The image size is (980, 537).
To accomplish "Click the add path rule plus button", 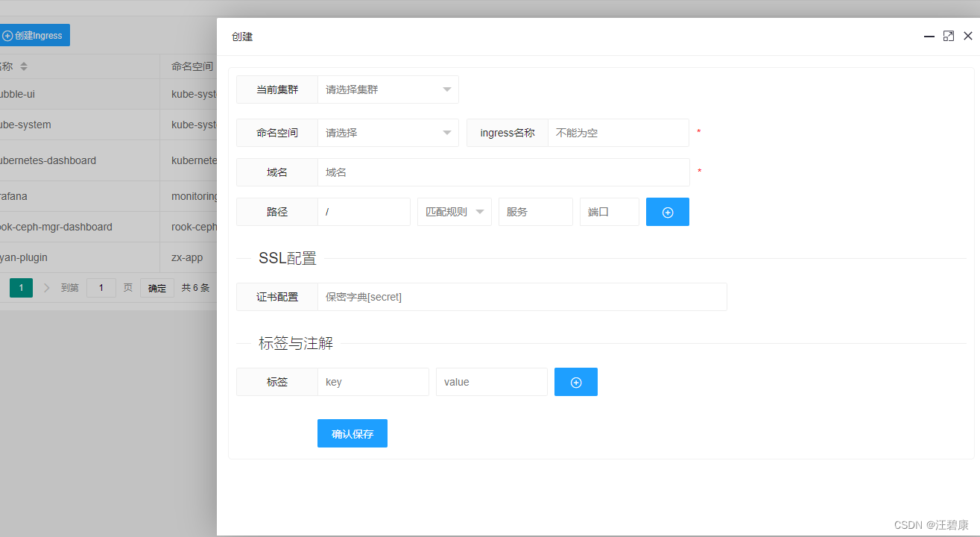I will click(667, 212).
